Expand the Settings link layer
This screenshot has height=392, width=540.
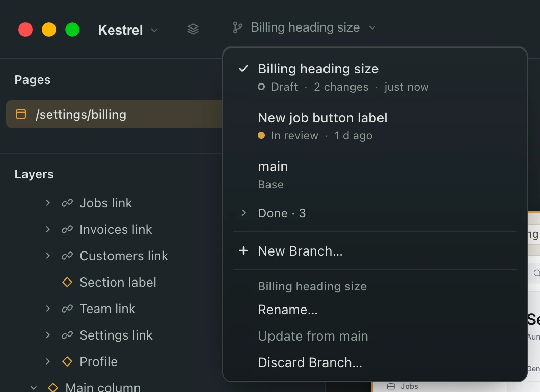point(48,335)
